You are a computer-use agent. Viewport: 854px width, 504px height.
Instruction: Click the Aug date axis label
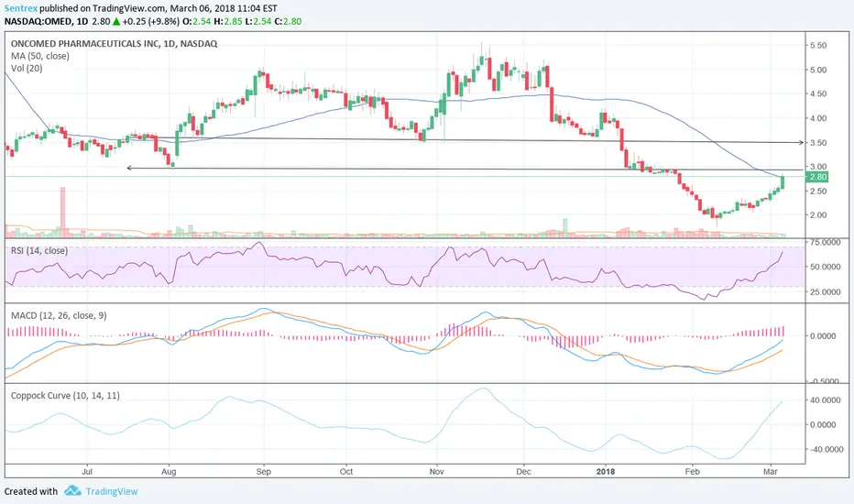(169, 471)
